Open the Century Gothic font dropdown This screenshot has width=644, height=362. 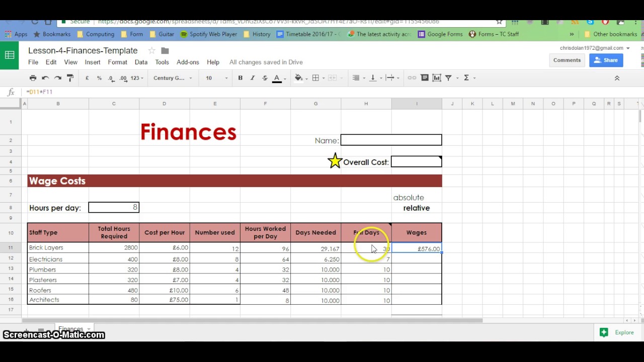coord(173,78)
